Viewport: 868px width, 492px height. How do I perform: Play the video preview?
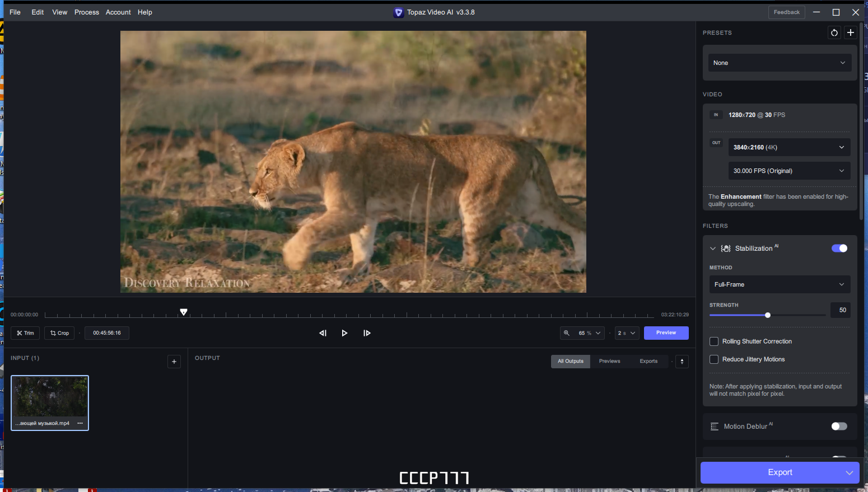(344, 333)
